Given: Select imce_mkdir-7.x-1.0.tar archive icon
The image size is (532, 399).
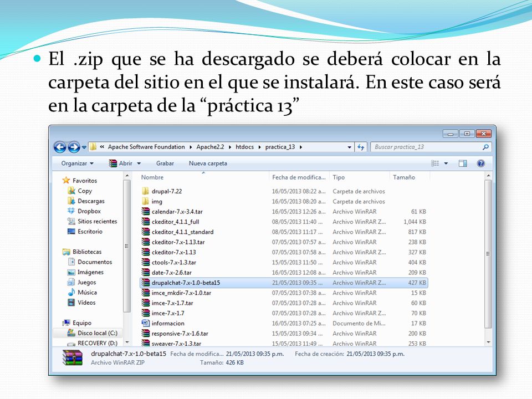Looking at the screenshot, I should (145, 293).
